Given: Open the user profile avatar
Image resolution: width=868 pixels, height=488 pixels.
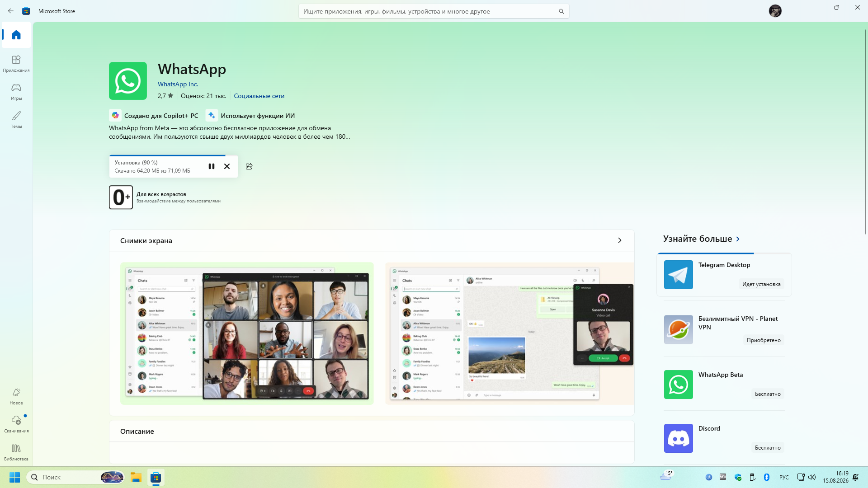Looking at the screenshot, I should click(x=775, y=11).
